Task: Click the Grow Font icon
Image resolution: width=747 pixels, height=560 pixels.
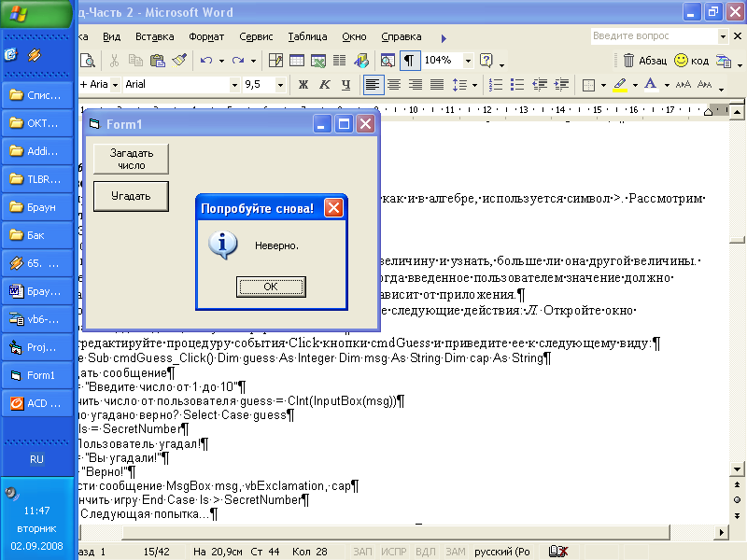Action: pyautogui.click(x=684, y=85)
